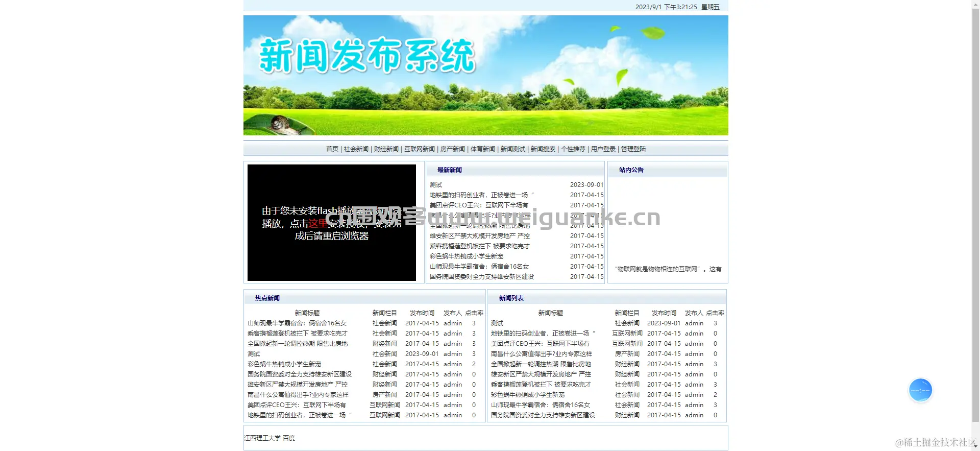The width and height of the screenshot is (980, 451).
Task: Open the 新闻测试 navigation item
Action: point(513,149)
